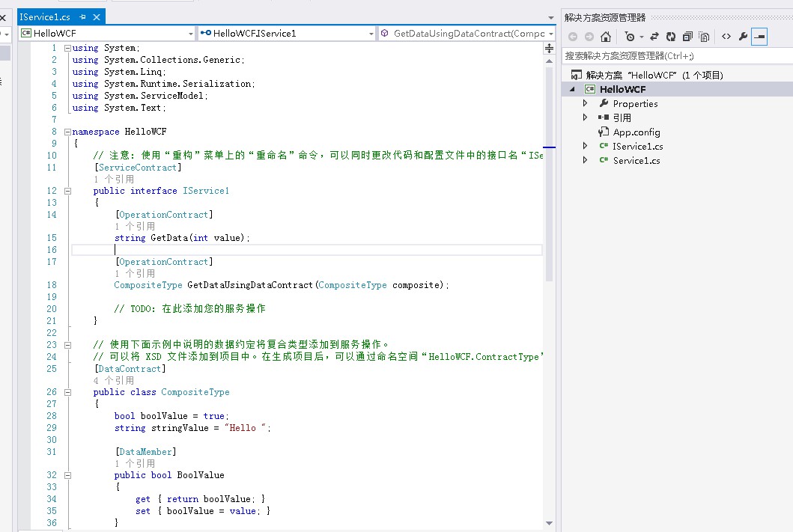This screenshot has height=532, width=793.
Task: Click the "Hello " string literal on line 29
Action: (246, 428)
